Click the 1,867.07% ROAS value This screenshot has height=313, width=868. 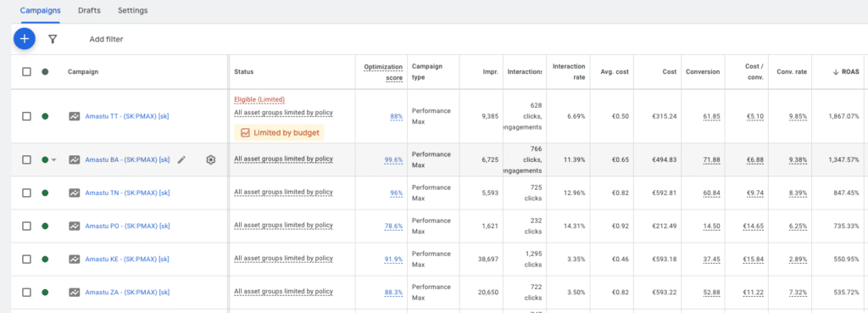pos(843,116)
